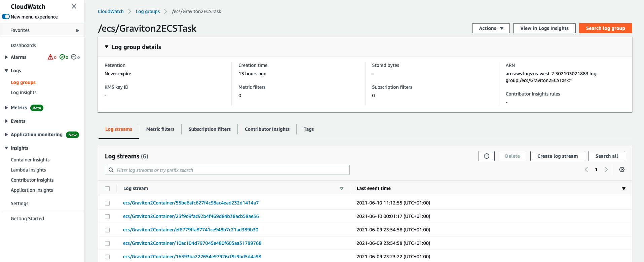Refresh the log streams list
Viewport: 644px width, 262px height.
487,156
